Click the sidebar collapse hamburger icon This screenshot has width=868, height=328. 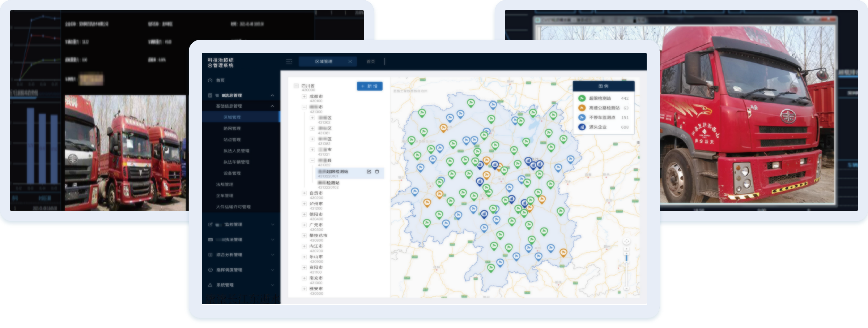[x=289, y=62]
